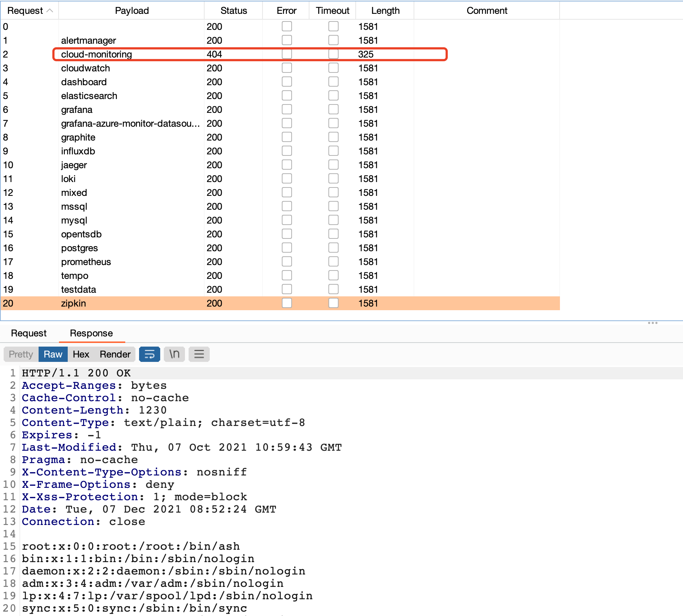Select the cloudwatch payload row

point(280,68)
